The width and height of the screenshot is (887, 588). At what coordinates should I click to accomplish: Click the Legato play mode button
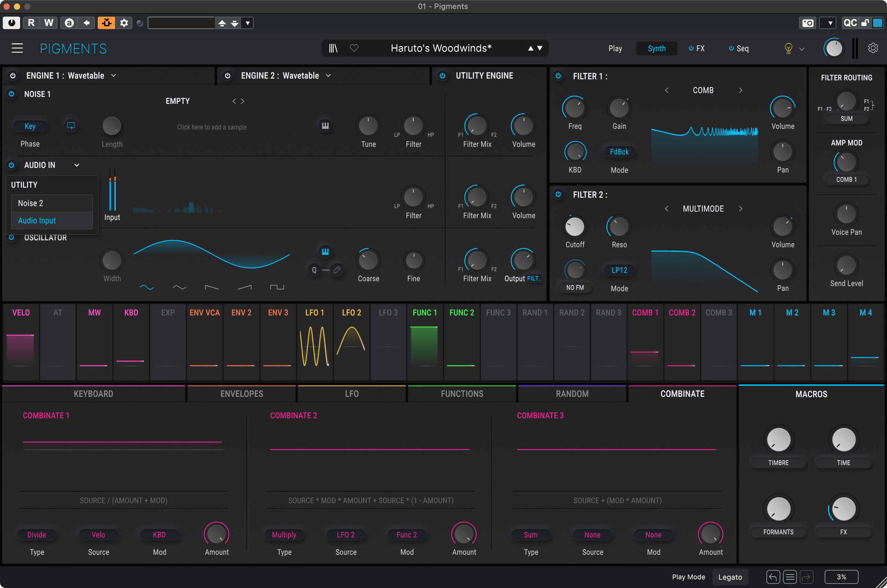pos(730,577)
